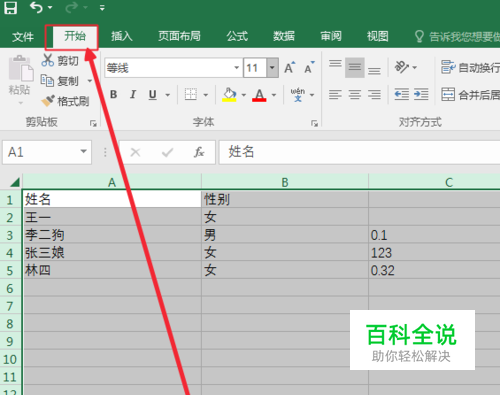Select all cells with corner triangle
The height and width of the screenshot is (395, 500).
[x=14, y=182]
